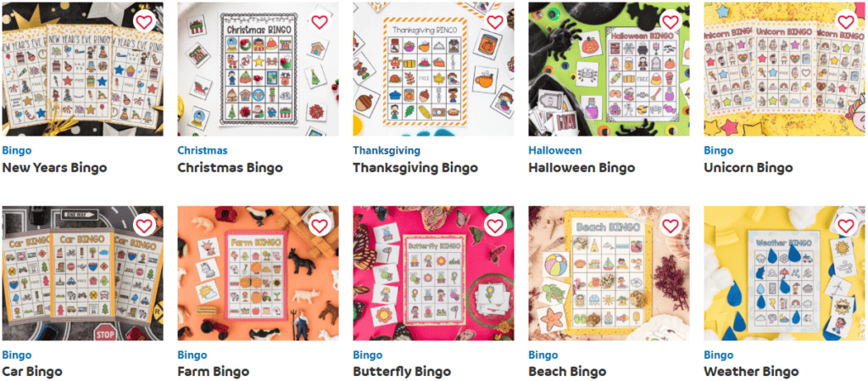Select the Halloween category label

tap(554, 151)
